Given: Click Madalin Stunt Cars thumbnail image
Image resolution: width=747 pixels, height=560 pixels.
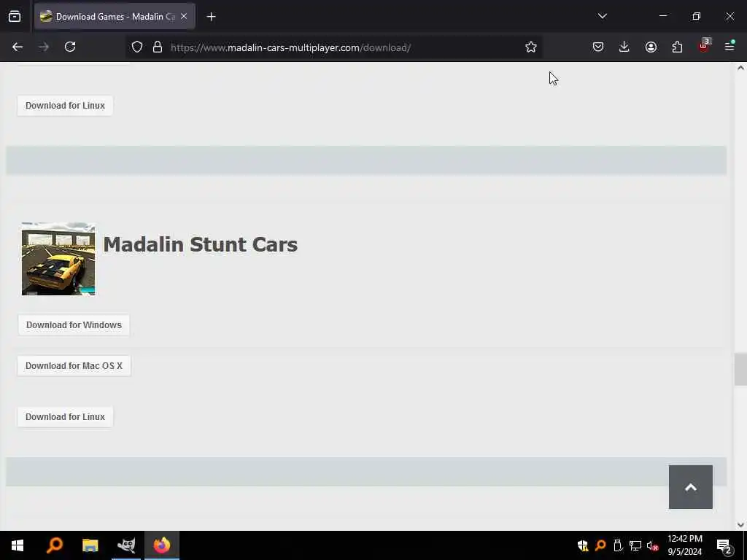Looking at the screenshot, I should click(58, 259).
